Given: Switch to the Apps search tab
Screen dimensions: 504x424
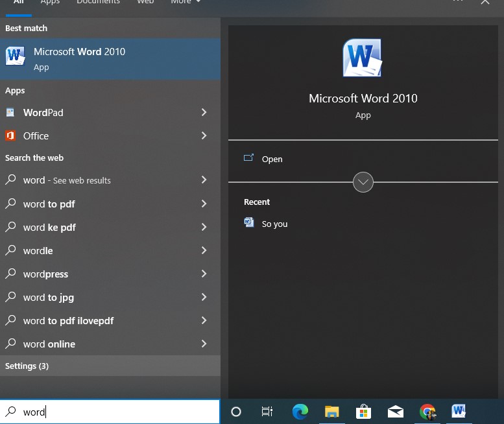Looking at the screenshot, I should [50, 2].
